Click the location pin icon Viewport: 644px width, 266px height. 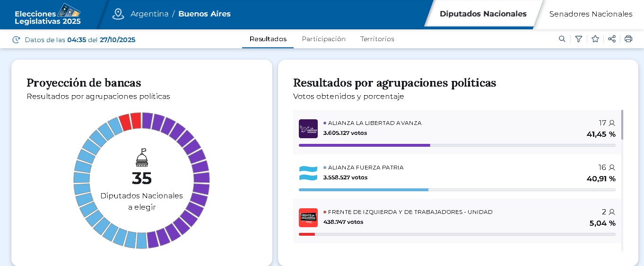tap(118, 14)
